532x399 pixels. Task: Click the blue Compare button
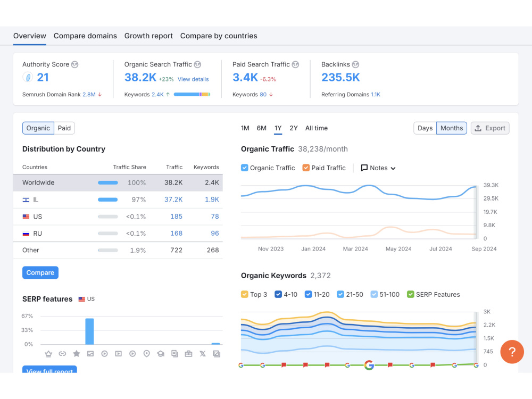40,273
